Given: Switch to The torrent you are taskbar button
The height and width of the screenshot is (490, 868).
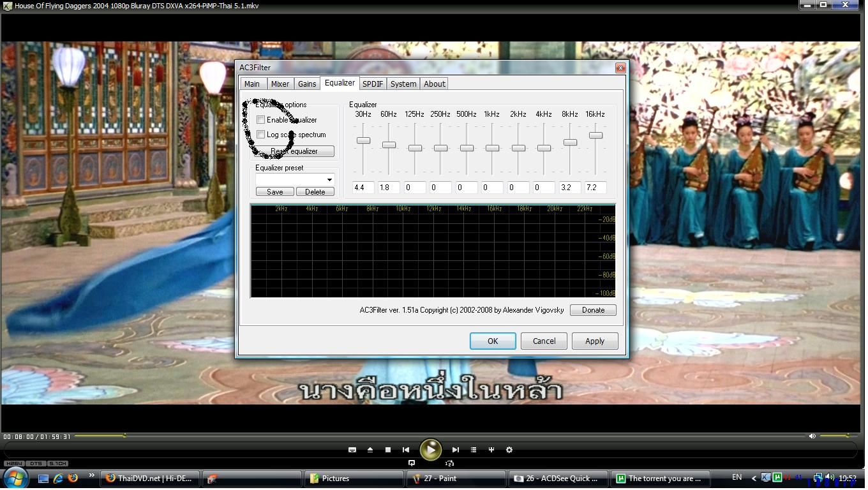Looking at the screenshot, I should point(660,479).
